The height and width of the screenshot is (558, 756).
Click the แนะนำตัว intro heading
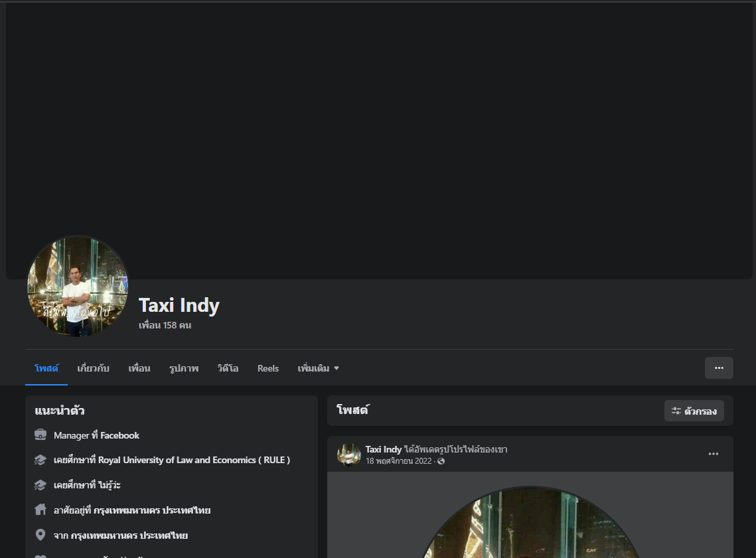coord(59,411)
